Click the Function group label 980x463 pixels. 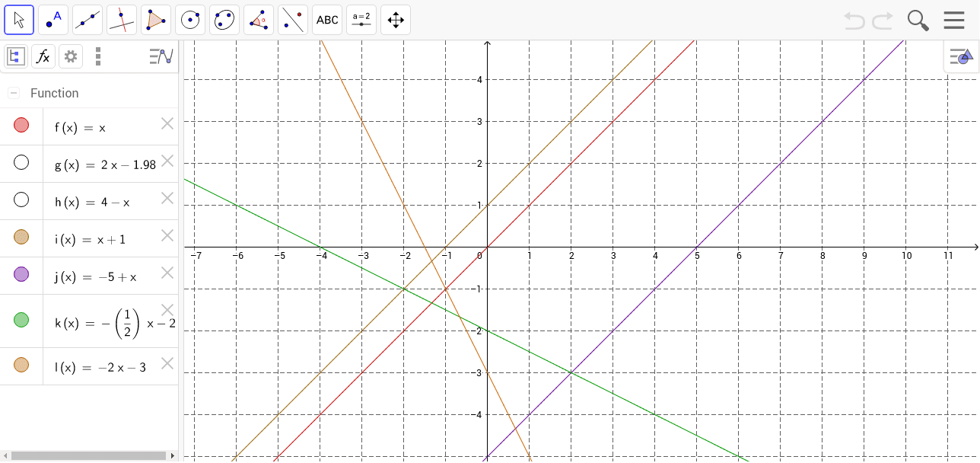54,93
